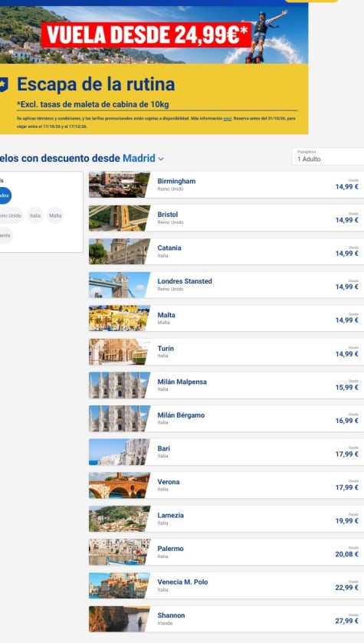
Task: Click the 19,99 € price for Lamezia
Action: click(x=347, y=521)
